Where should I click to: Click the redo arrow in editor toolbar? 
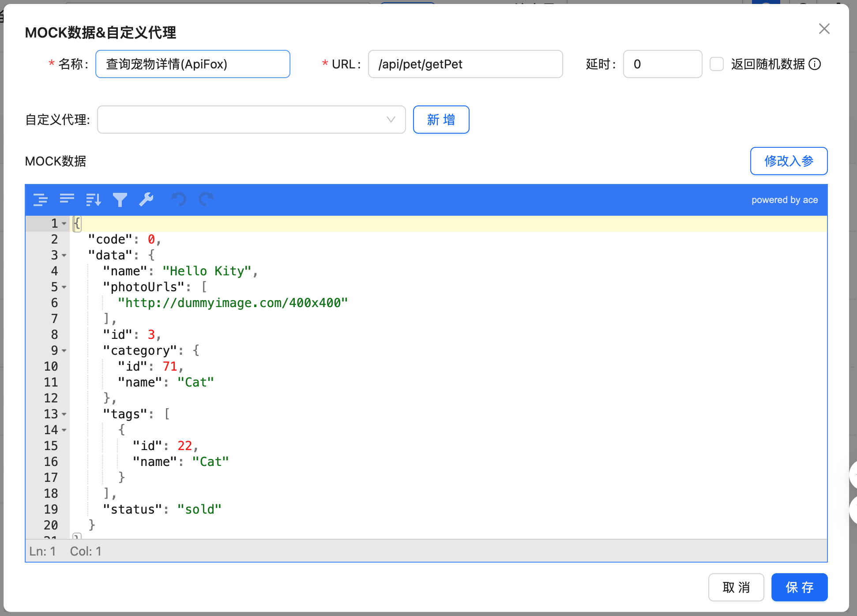pos(206,199)
